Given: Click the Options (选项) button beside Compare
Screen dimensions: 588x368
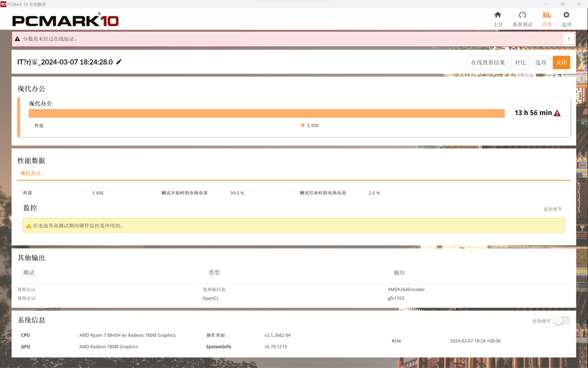Looking at the screenshot, I should [x=541, y=63].
